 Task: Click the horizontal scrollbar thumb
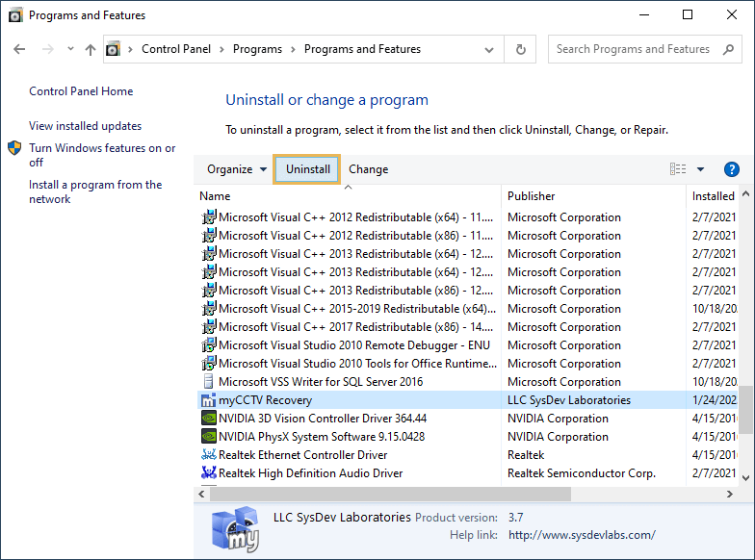[390, 495]
